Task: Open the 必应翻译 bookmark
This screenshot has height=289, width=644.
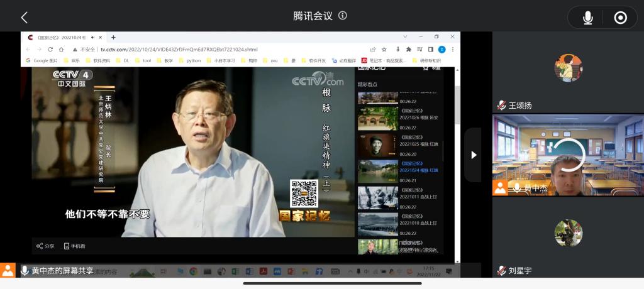Action: pyautogui.click(x=344, y=60)
